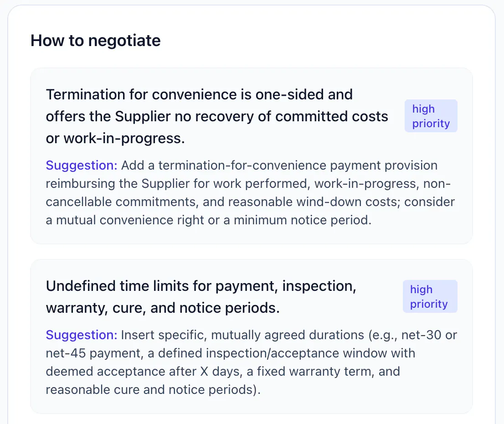Click "offers the Supplier no recovery" title line

(217, 116)
